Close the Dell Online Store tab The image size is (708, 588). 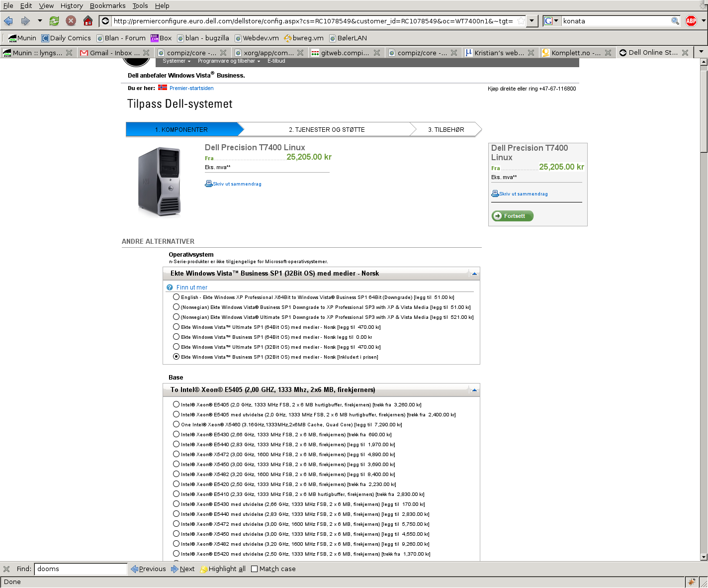click(x=685, y=53)
